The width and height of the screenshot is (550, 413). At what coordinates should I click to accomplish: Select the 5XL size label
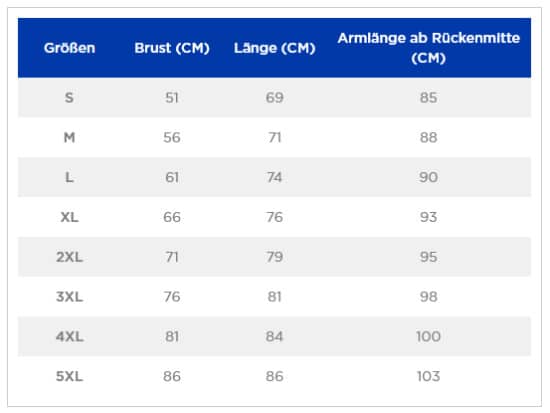69,377
